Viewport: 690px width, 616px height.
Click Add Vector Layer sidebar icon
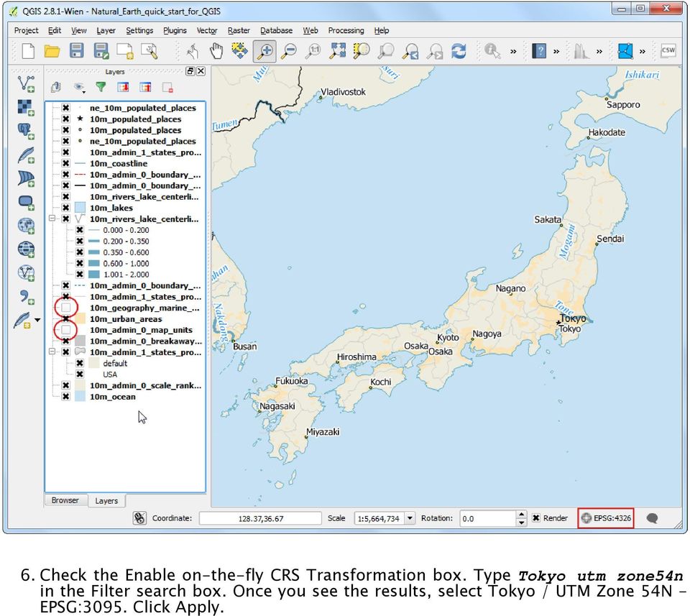[26, 84]
